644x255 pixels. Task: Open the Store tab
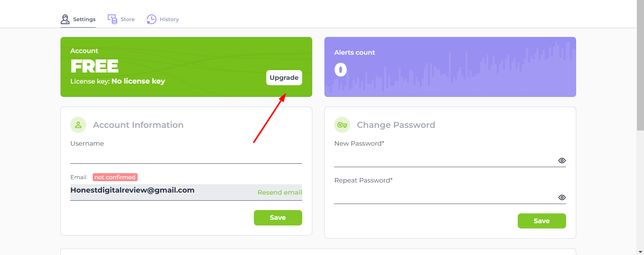tap(121, 19)
